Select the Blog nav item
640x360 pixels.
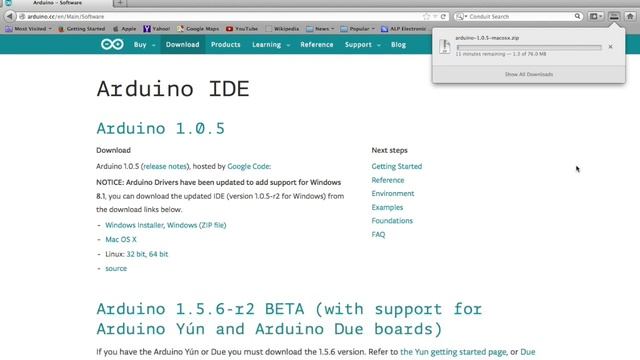(x=398, y=44)
